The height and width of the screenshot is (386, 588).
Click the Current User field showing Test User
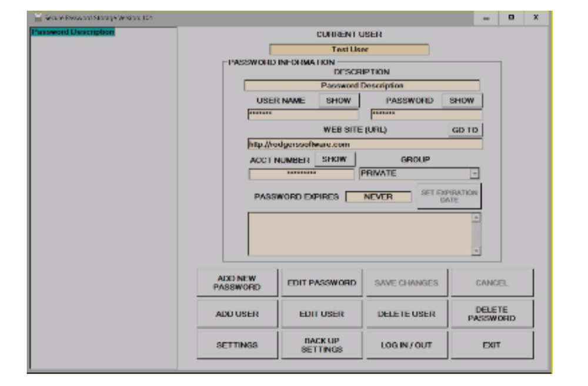click(x=349, y=49)
